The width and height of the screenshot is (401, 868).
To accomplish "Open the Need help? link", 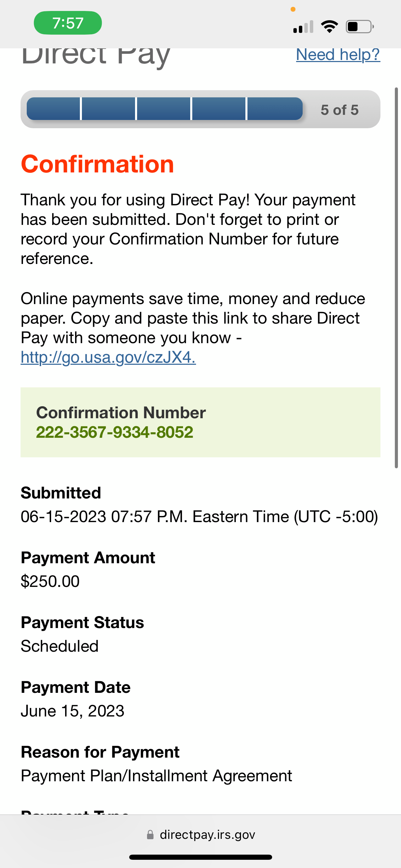I will point(338,55).
